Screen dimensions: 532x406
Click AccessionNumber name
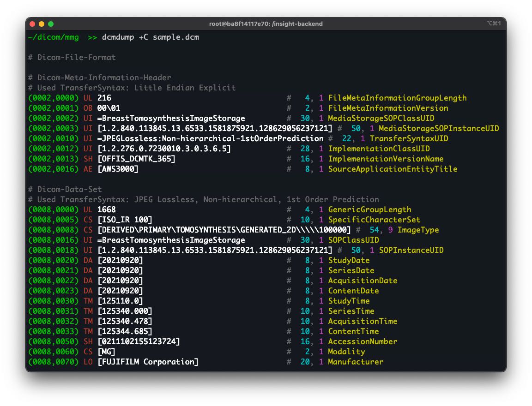point(363,342)
